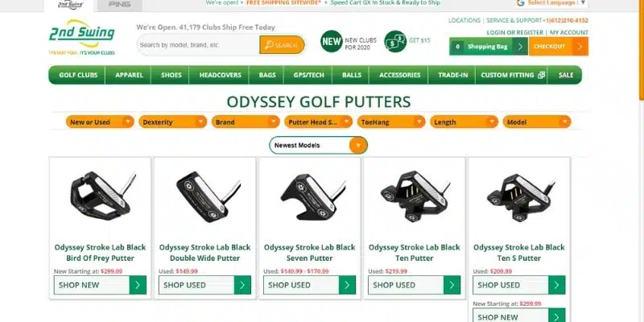Expand the Dexterity filter dropdown
Viewport: 644px width, 322px height.
[172, 122]
